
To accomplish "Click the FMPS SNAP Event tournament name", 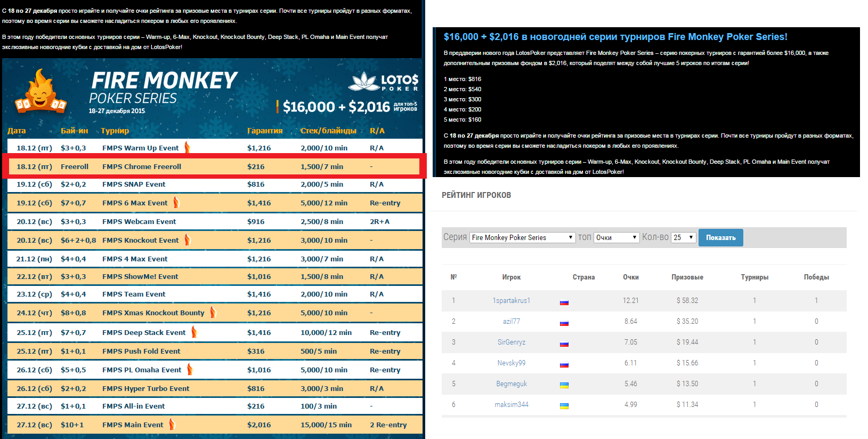I will 134,184.
